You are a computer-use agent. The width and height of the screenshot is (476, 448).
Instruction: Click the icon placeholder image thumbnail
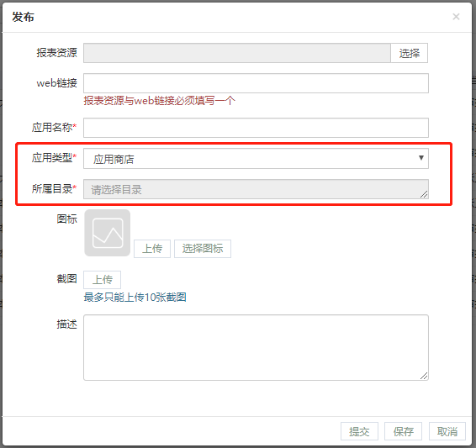coord(108,233)
